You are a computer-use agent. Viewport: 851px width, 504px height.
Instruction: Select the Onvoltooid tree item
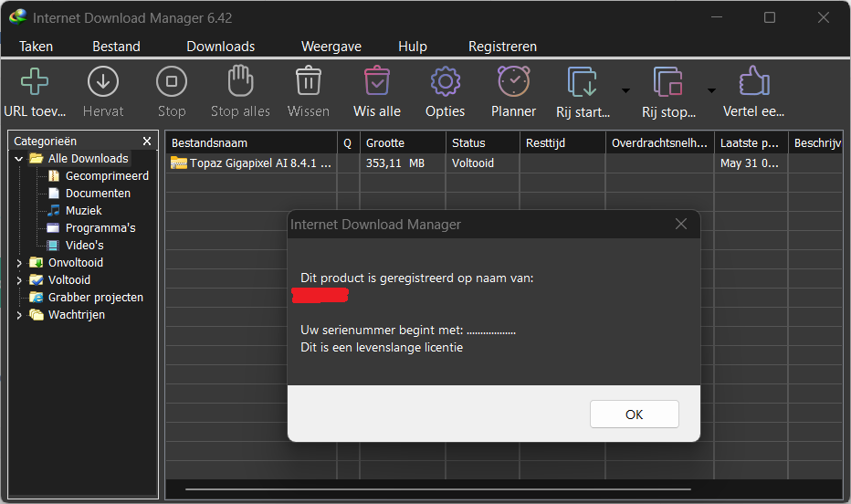coord(76,263)
